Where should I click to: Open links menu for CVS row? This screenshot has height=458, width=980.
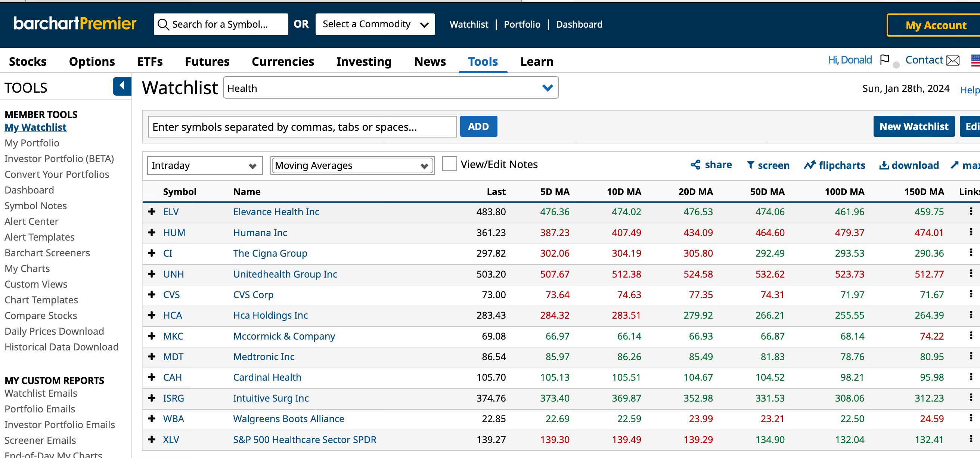pyautogui.click(x=971, y=294)
